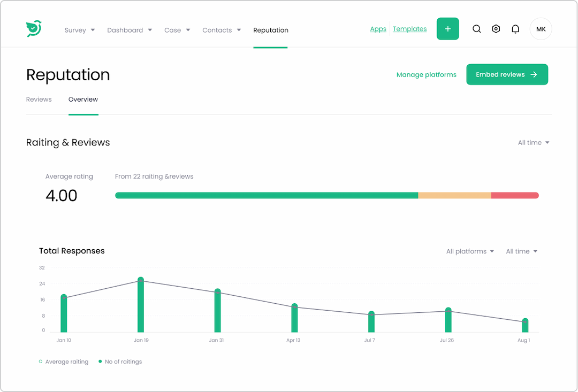
Task: Click the arrow in Embed reviews
Action: tap(534, 75)
